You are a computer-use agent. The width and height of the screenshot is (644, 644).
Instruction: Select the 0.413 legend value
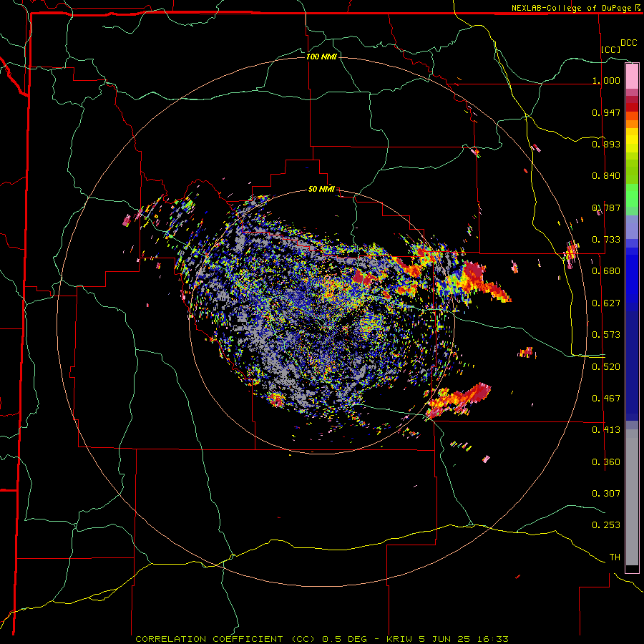pyautogui.click(x=606, y=430)
